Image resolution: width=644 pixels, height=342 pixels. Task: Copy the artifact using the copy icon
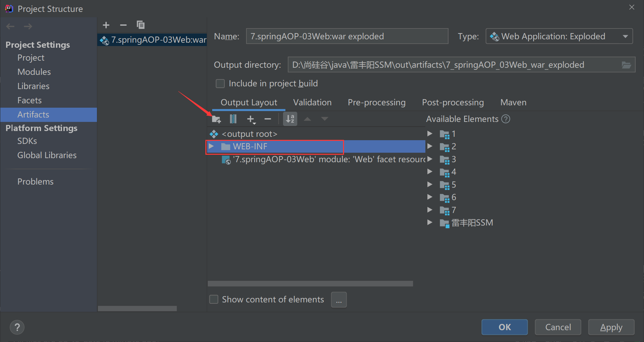pyautogui.click(x=141, y=25)
